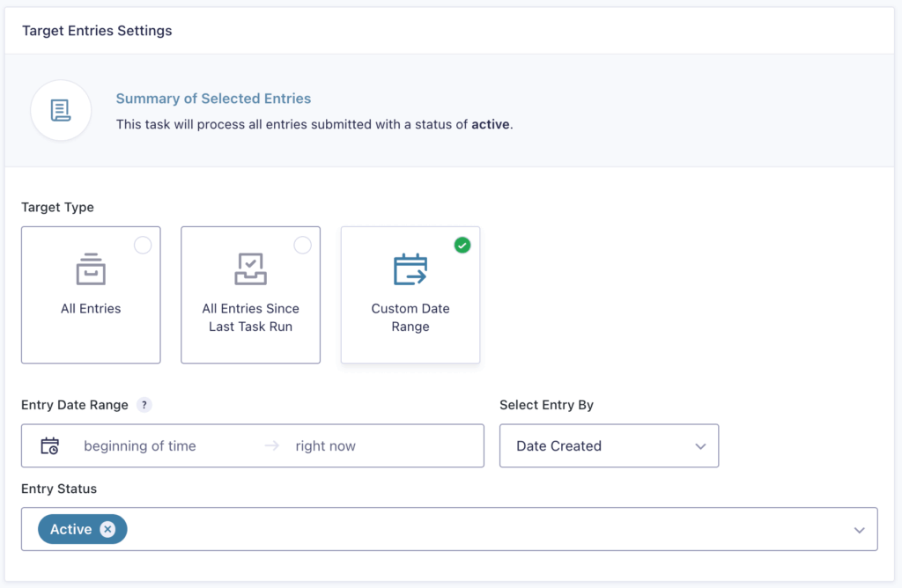
Task: Click the inbox checkmark icon for last task run
Action: coord(250,269)
